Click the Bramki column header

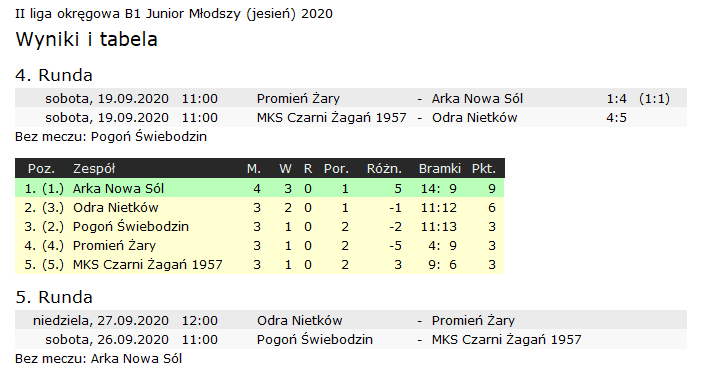coord(439,169)
